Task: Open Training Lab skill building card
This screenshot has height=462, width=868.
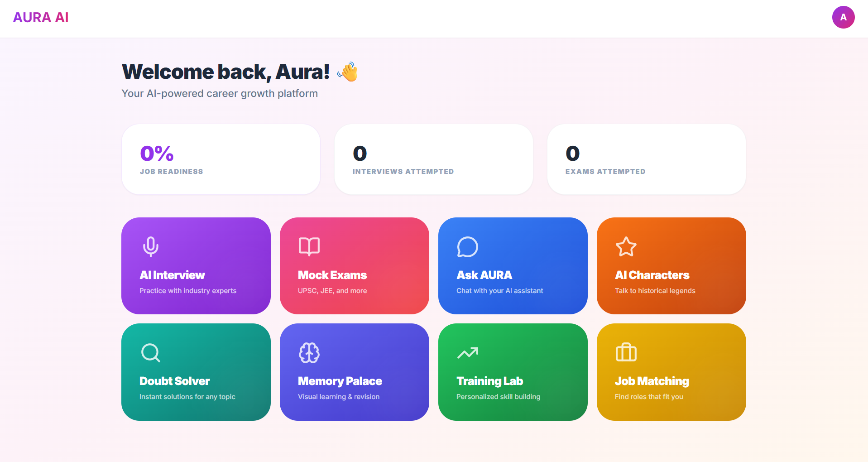Action: 513,372
